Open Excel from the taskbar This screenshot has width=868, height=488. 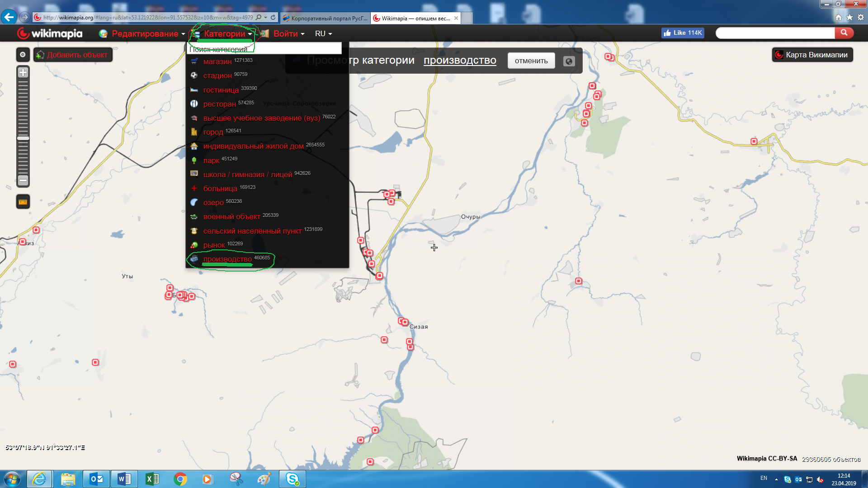(152, 479)
